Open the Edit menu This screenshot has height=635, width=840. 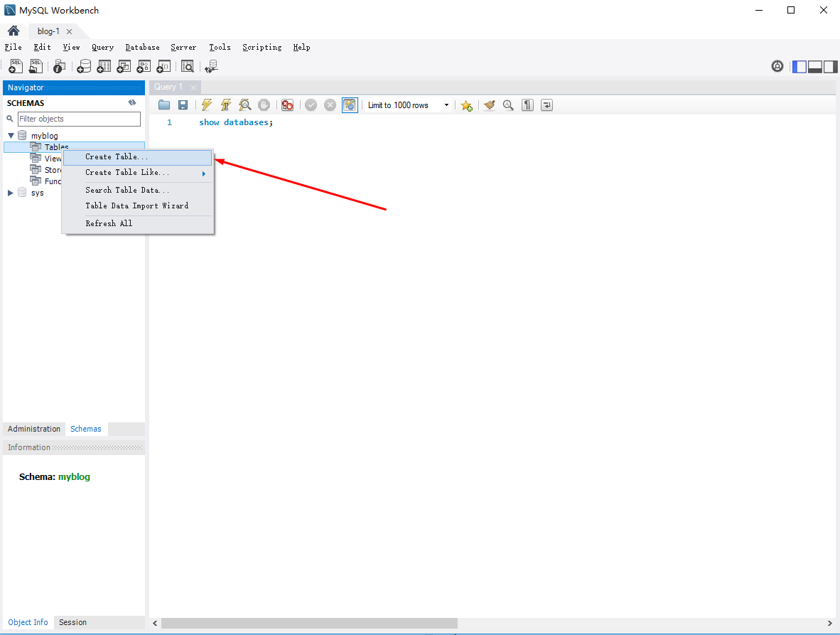(43, 47)
